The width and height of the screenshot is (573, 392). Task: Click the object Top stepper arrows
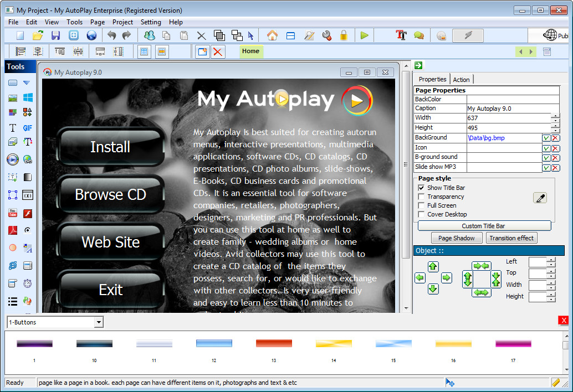pos(551,273)
